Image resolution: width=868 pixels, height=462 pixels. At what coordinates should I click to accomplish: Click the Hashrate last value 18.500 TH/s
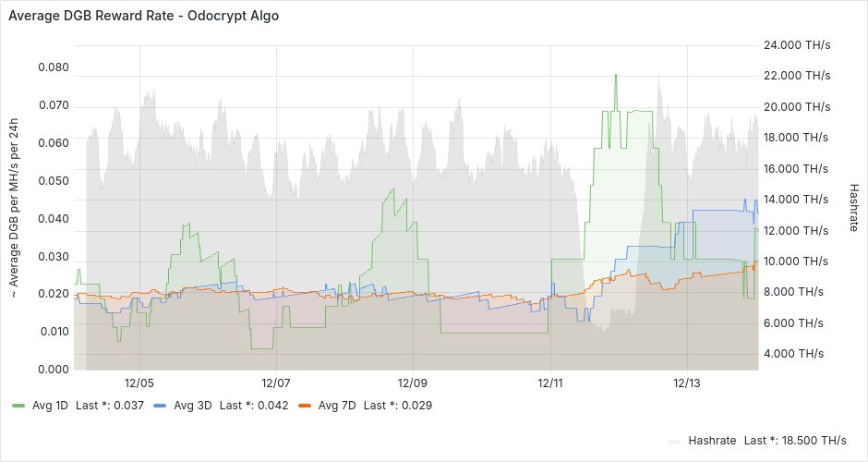point(813,441)
